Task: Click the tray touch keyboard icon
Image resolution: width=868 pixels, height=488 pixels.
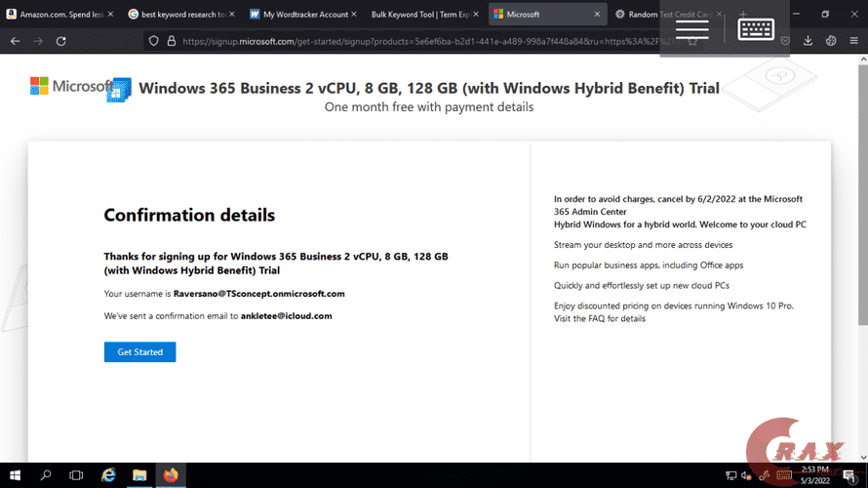Action: (x=784, y=475)
